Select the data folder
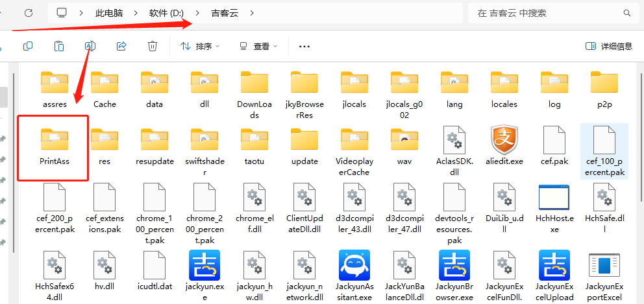The width and height of the screenshot is (644, 304). 155,89
